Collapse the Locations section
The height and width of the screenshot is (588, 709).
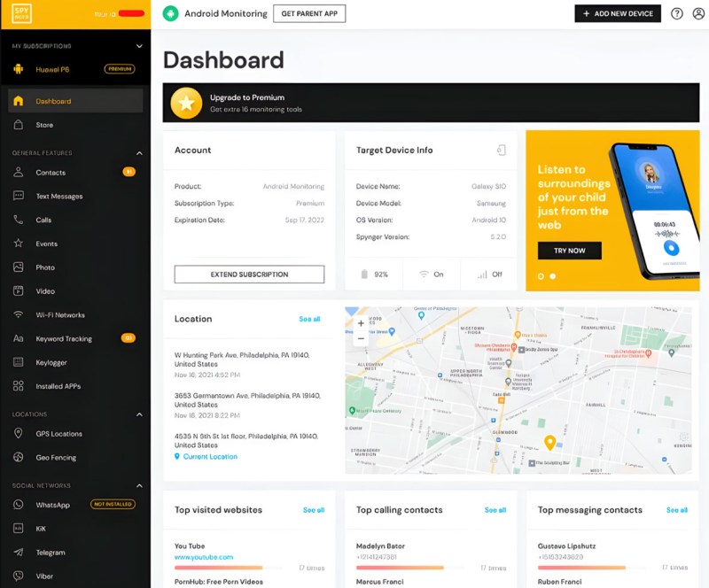point(139,414)
